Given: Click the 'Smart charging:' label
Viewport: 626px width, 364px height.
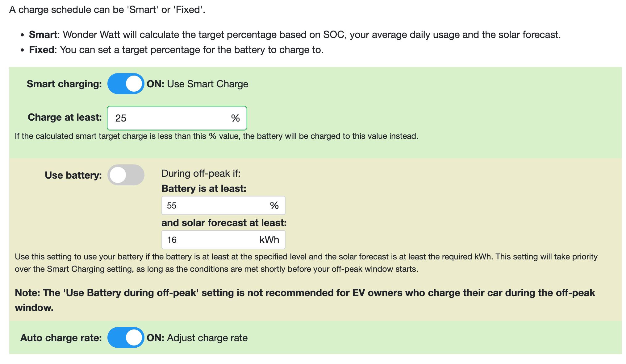Looking at the screenshot, I should tap(64, 84).
